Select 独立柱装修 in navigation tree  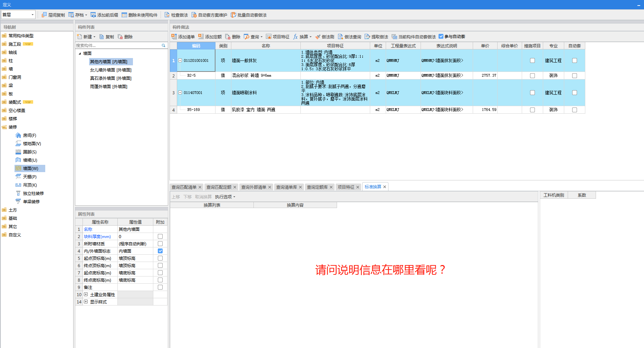point(30,194)
